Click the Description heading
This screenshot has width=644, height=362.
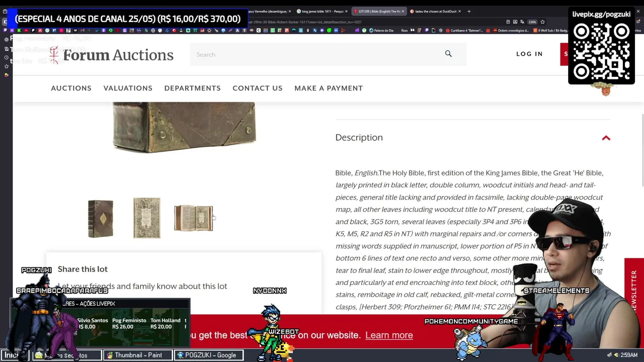(x=359, y=137)
